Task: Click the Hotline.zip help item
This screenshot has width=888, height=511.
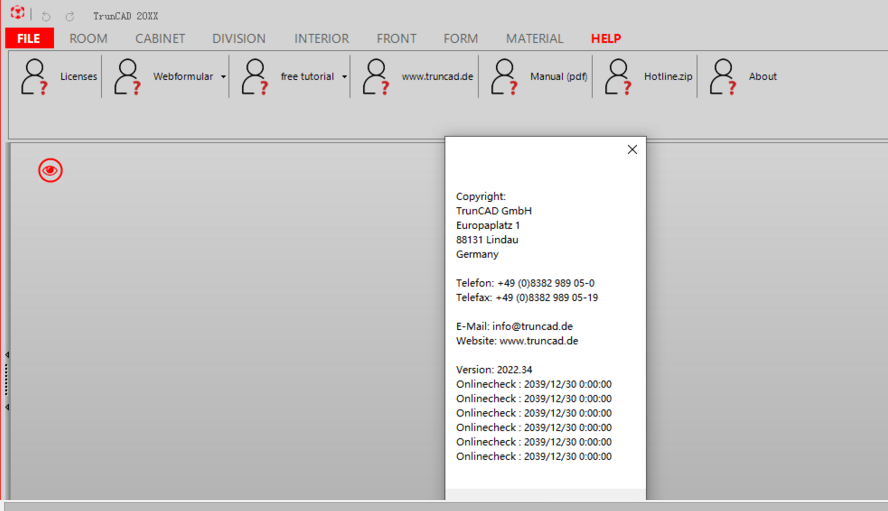Action: pyautogui.click(x=647, y=76)
